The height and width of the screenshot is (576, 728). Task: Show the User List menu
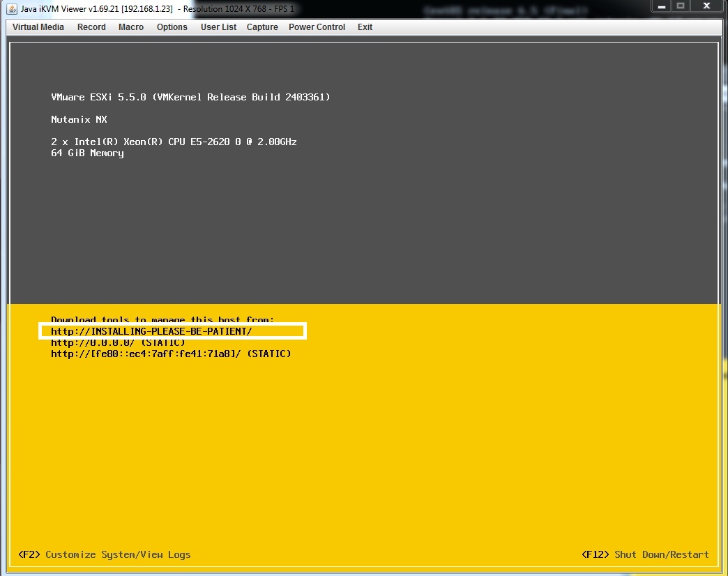pos(218,27)
